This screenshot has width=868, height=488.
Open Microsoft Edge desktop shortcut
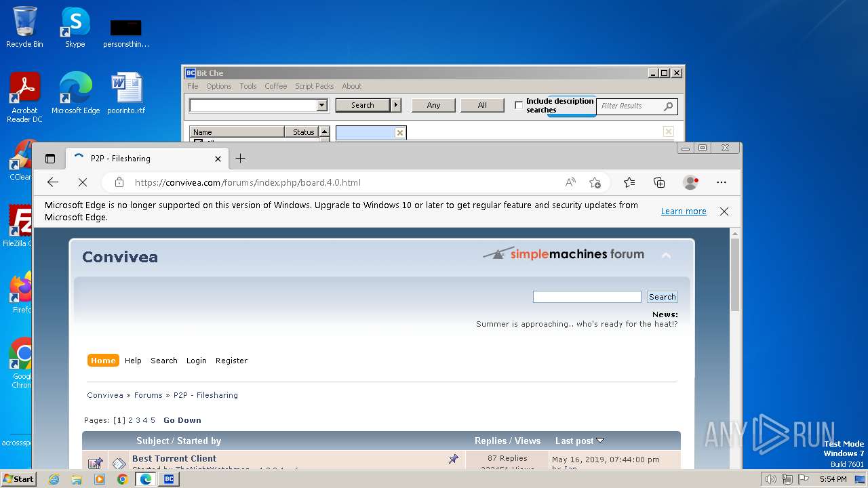pos(75,94)
